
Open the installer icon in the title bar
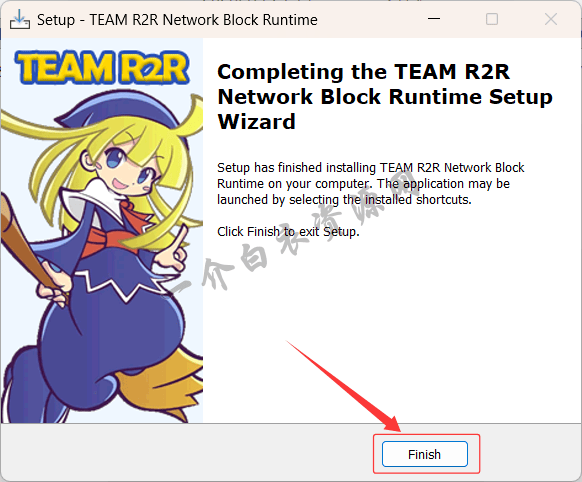click(x=20, y=19)
